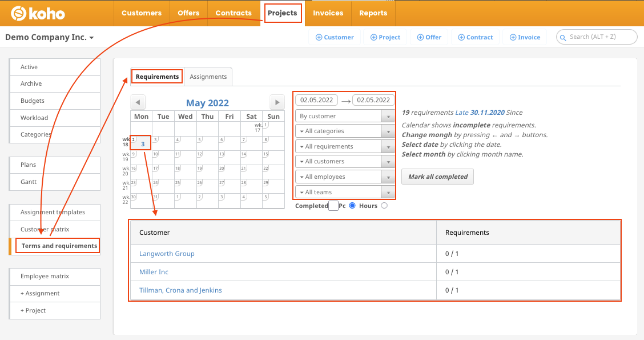Image resolution: width=644 pixels, height=340 pixels.
Task: Open Budgets in sidebar
Action: point(55,101)
